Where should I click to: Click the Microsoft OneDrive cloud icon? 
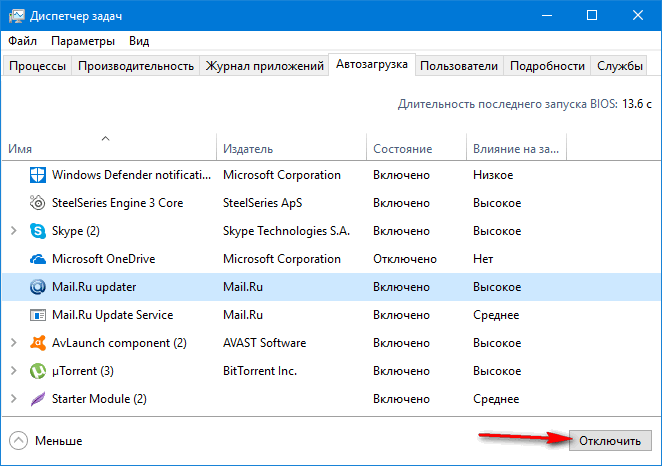pos(38,259)
